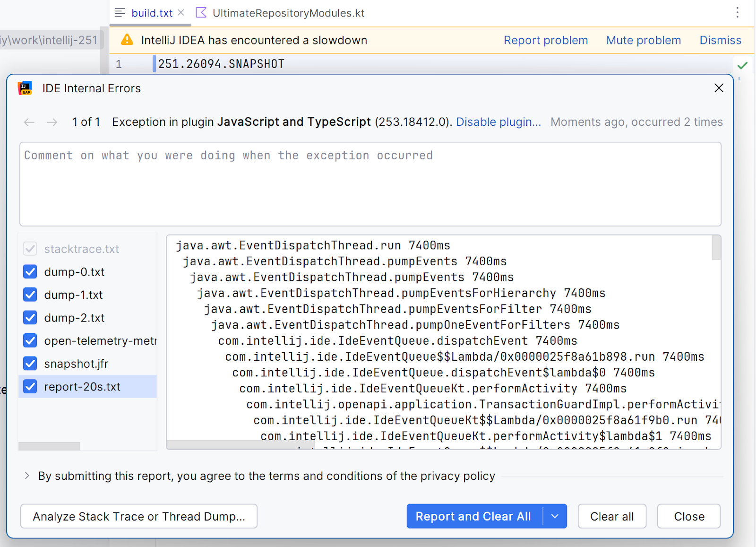
Task: Go to previous error with back arrow
Action: point(29,122)
